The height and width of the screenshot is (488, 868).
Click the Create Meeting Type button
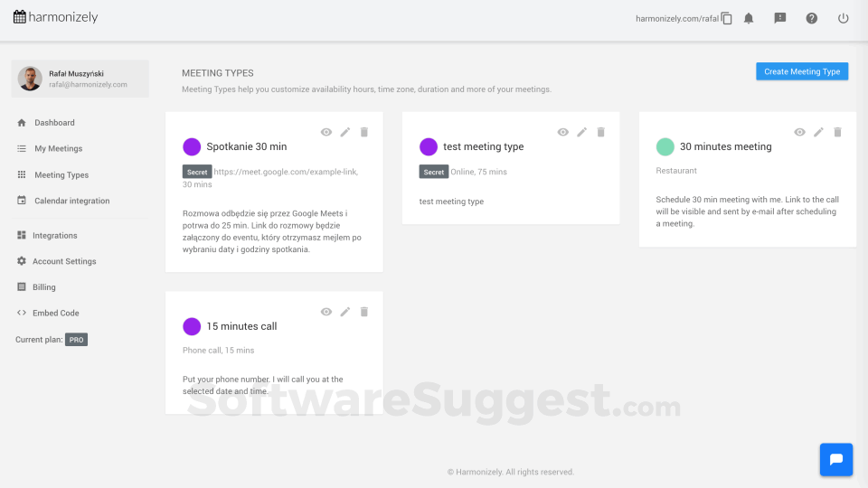tap(802, 71)
